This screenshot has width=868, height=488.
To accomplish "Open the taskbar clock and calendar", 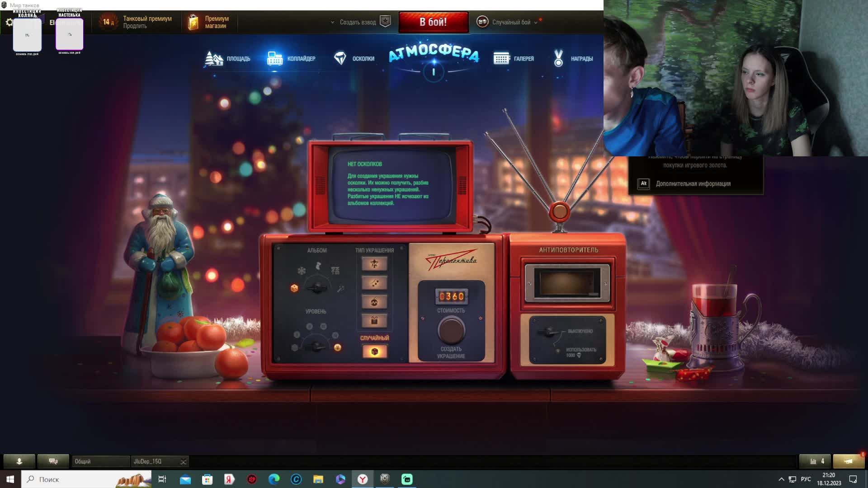I will click(x=829, y=479).
